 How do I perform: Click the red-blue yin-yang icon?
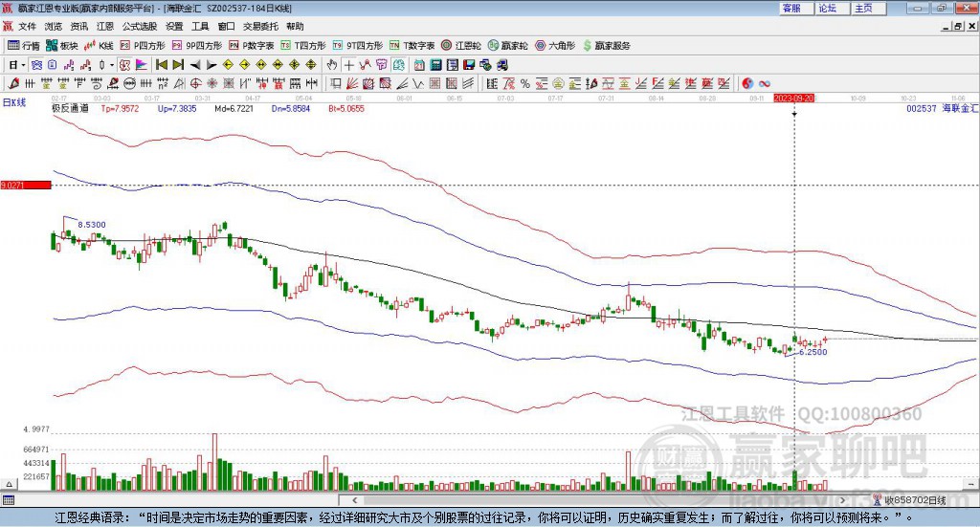[746, 83]
